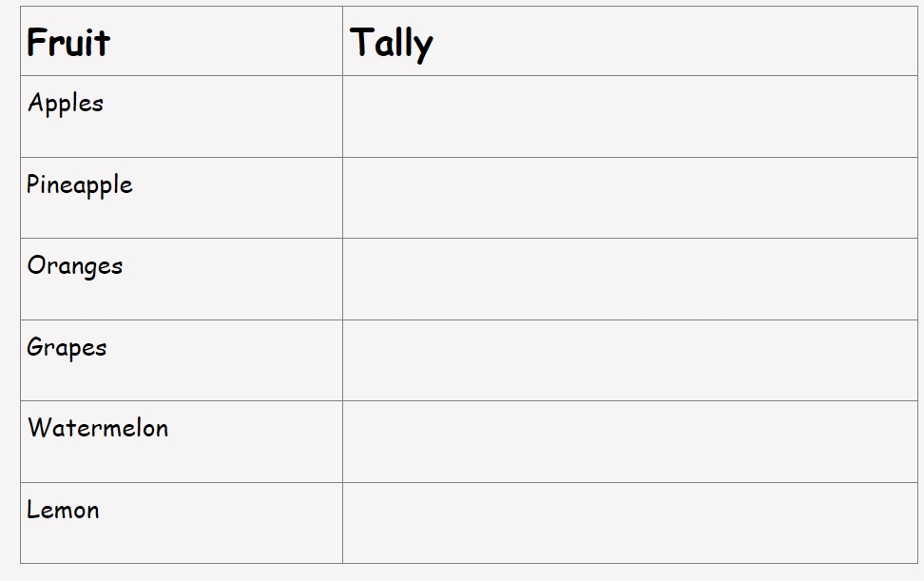The height and width of the screenshot is (581, 924).
Task: Select the Oranges label cell
Action: 182,280
